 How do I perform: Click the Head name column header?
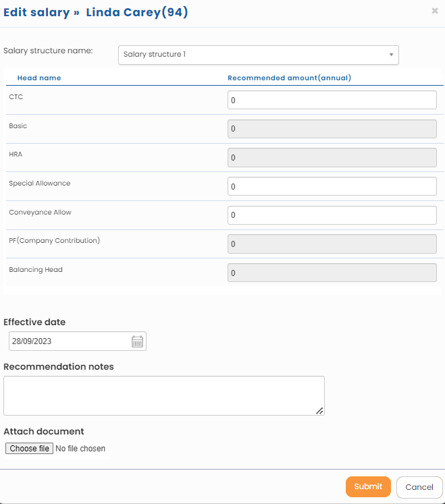[39, 78]
